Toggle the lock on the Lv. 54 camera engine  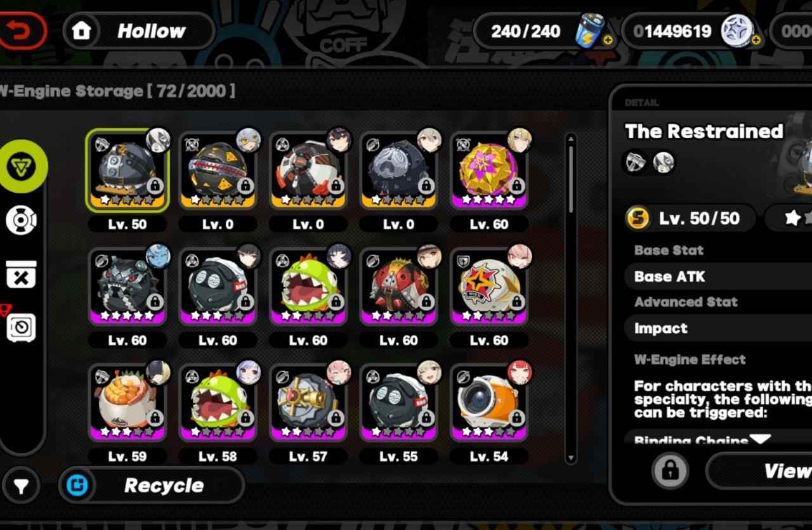(x=516, y=418)
